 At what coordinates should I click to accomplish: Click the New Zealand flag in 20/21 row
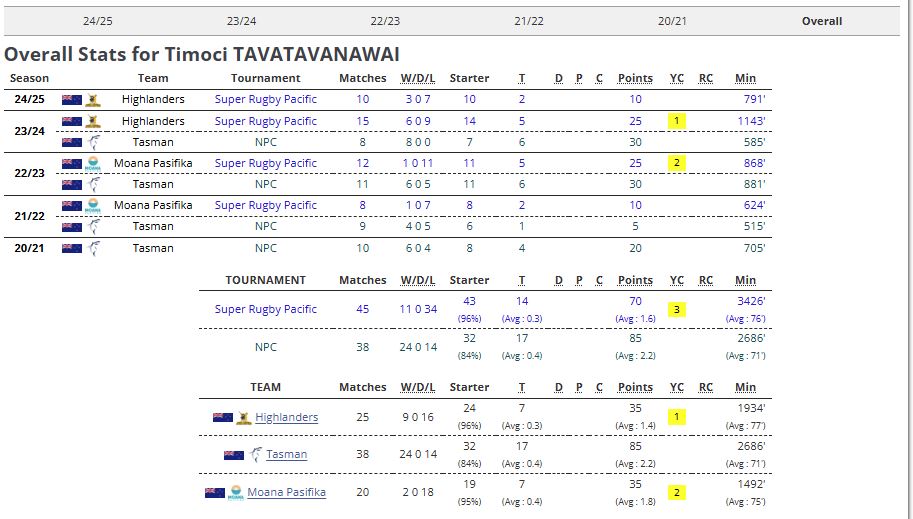(x=72, y=248)
